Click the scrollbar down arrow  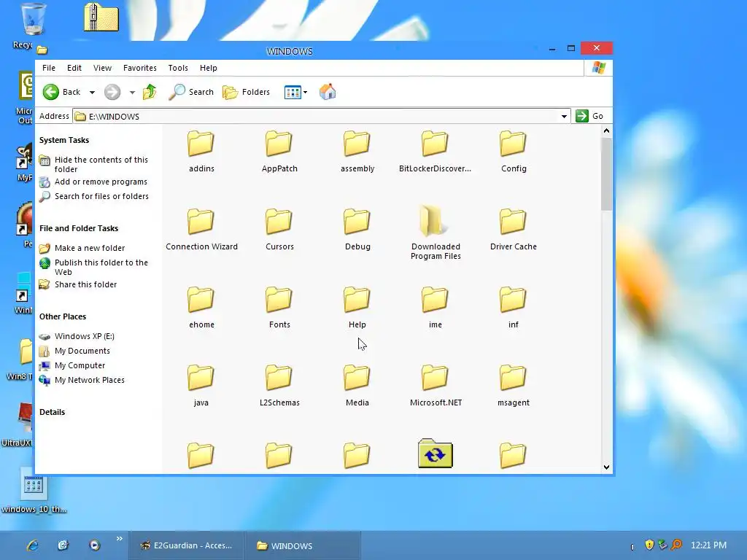pos(606,467)
